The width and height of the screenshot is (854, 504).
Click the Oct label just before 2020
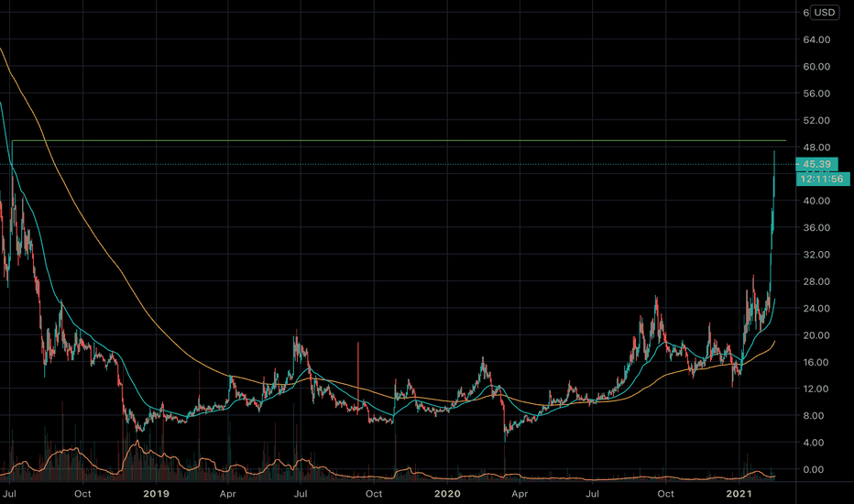coord(374,494)
